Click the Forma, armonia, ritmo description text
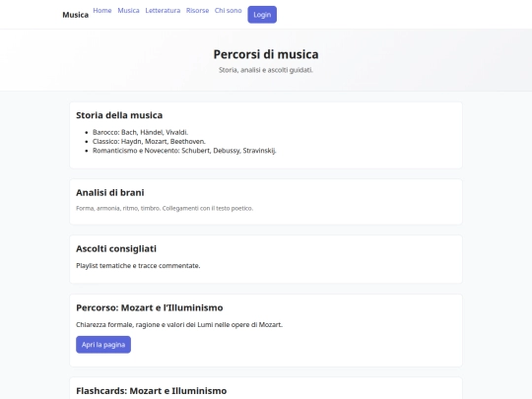The height and width of the screenshot is (399, 532). coord(165,208)
